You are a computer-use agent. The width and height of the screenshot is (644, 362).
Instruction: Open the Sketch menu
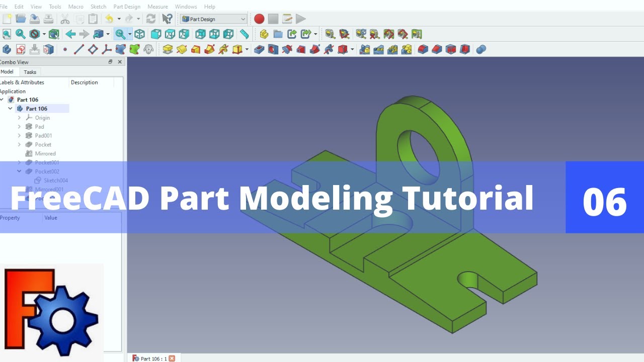(98, 7)
